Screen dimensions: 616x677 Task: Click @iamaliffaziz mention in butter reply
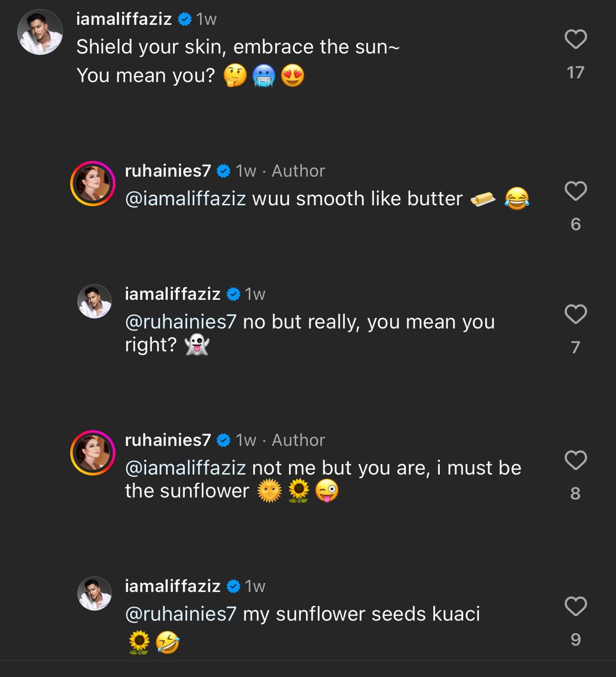tap(185, 199)
